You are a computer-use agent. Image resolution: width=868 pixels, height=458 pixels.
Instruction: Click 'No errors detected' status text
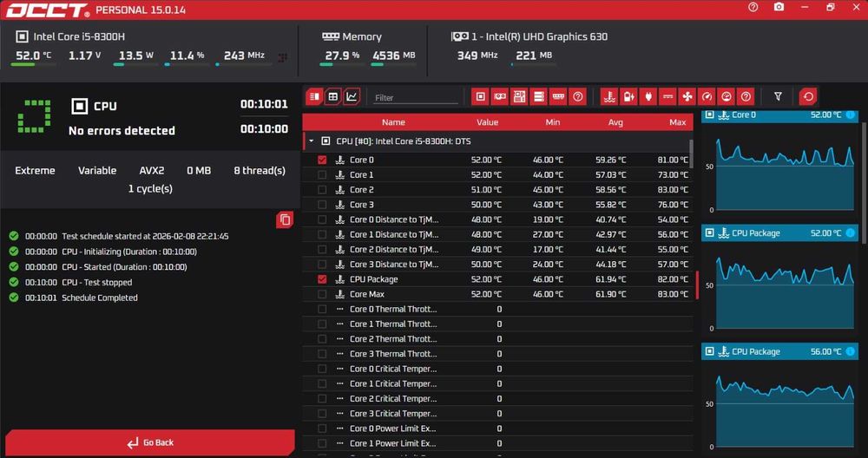(x=122, y=130)
